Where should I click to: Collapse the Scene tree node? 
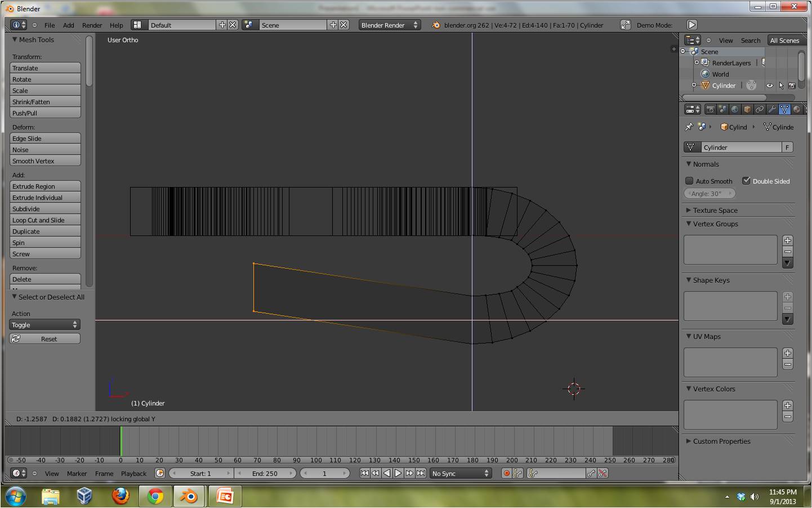pyautogui.click(x=683, y=51)
